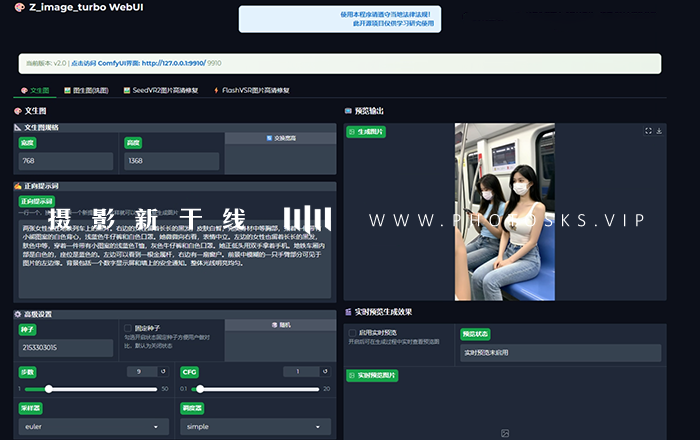This screenshot has width=700, height=440.
Task: Toggle the 启用实时预览 checkbox
Action: click(352, 332)
